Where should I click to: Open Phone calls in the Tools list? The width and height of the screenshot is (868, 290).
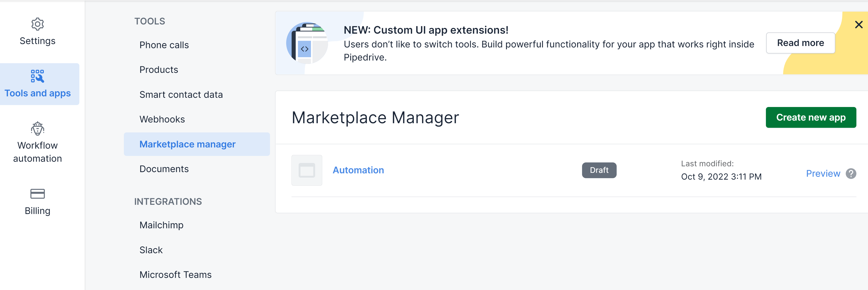click(x=164, y=45)
